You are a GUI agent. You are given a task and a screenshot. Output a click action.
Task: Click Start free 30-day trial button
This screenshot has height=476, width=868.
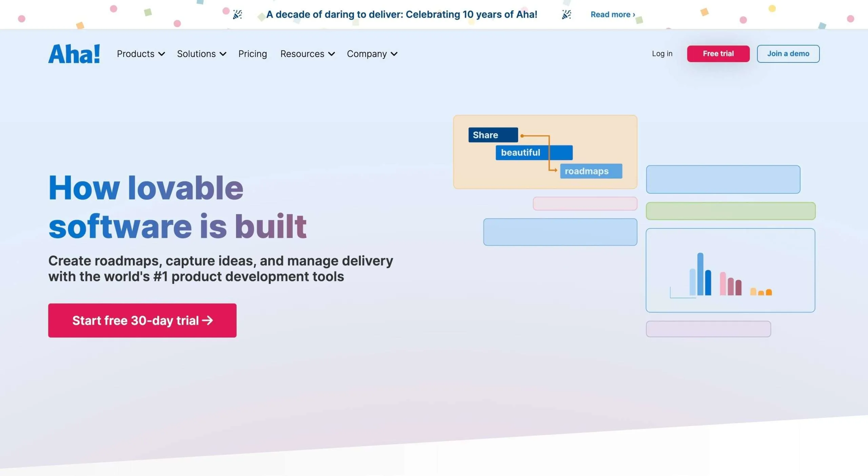[x=142, y=320]
